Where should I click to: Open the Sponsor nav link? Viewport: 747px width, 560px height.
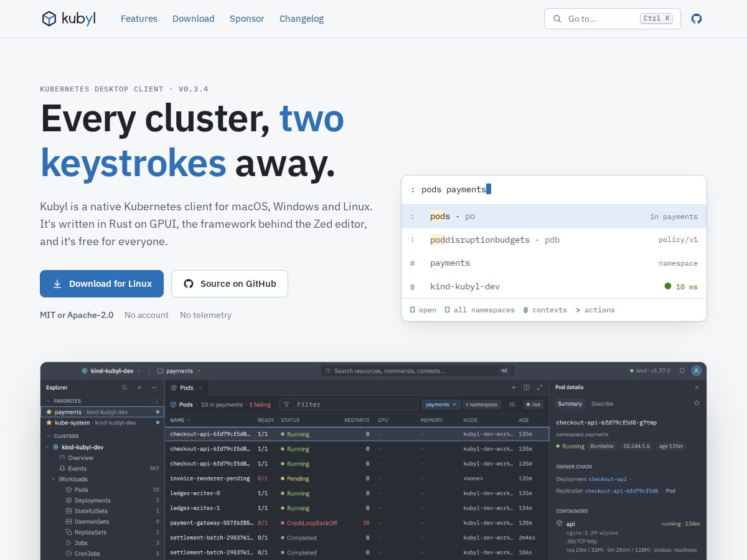247,19
